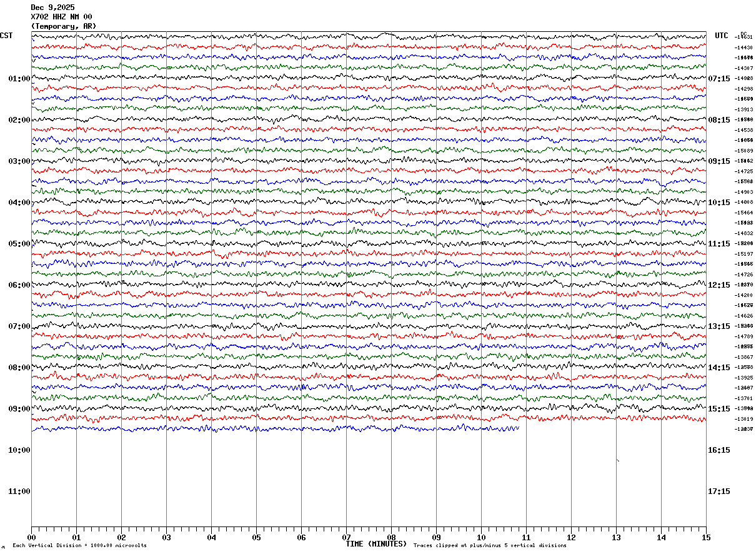756x554 pixels.
Task: Click minute tick 01 on time axis
Action: tap(76, 538)
